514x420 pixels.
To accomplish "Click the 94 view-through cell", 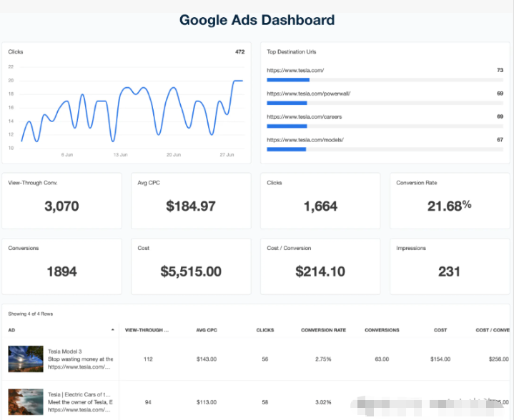I will [x=148, y=402].
